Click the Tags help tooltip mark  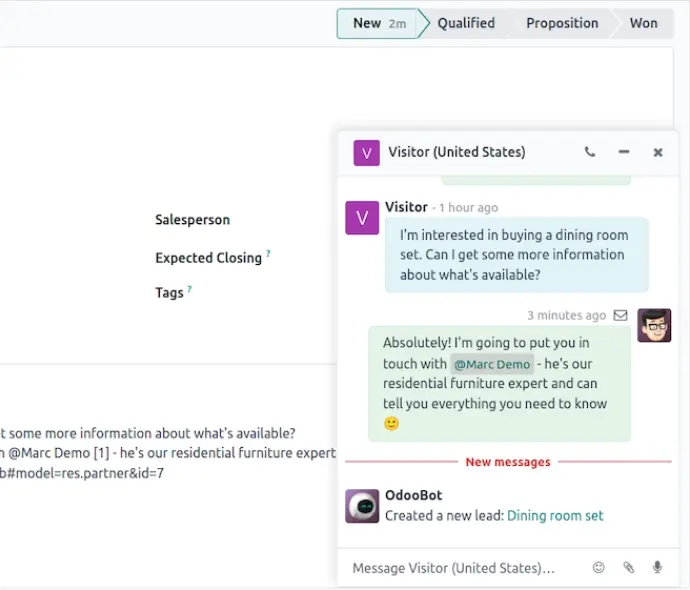(x=189, y=289)
